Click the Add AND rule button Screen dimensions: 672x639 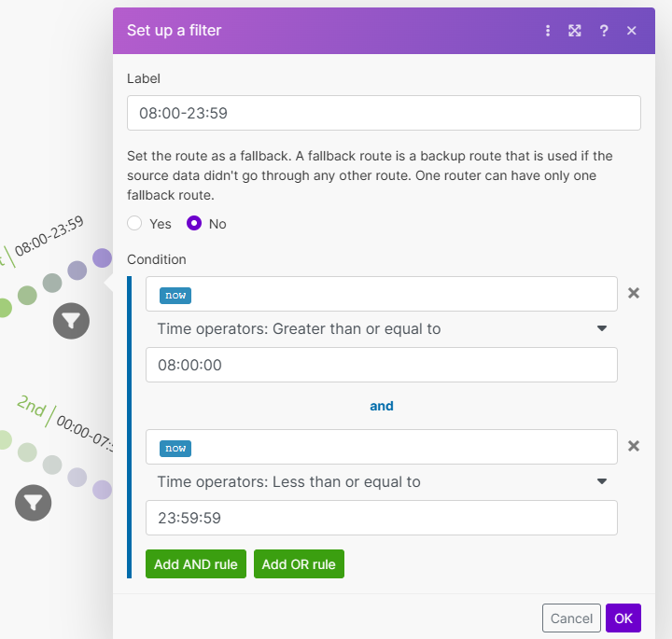[196, 564]
